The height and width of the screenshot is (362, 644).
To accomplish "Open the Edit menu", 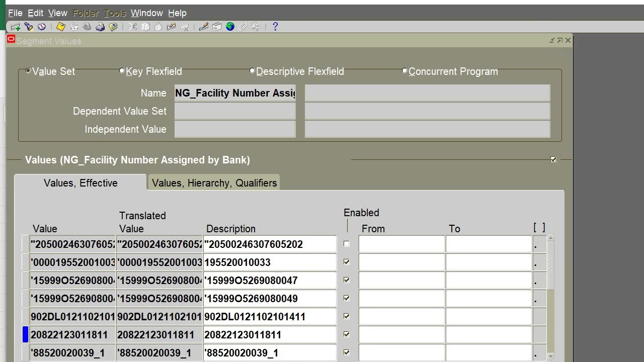I will 35,13.
